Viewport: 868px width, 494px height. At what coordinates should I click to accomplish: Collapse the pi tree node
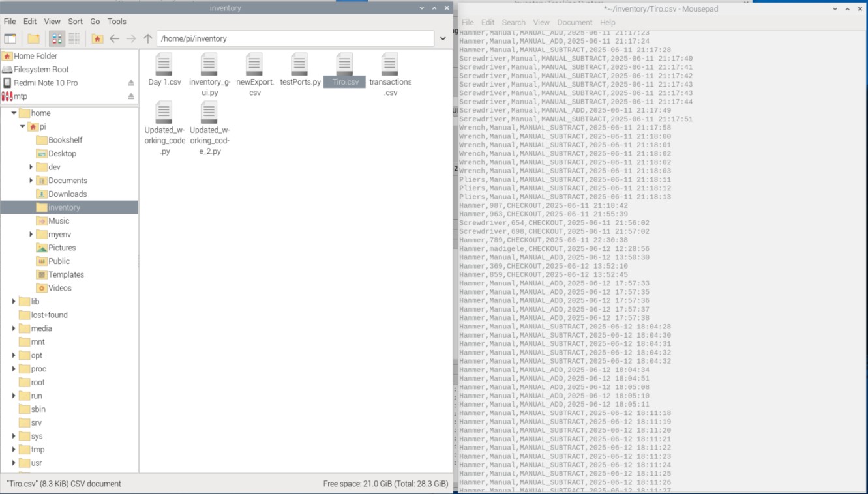22,126
